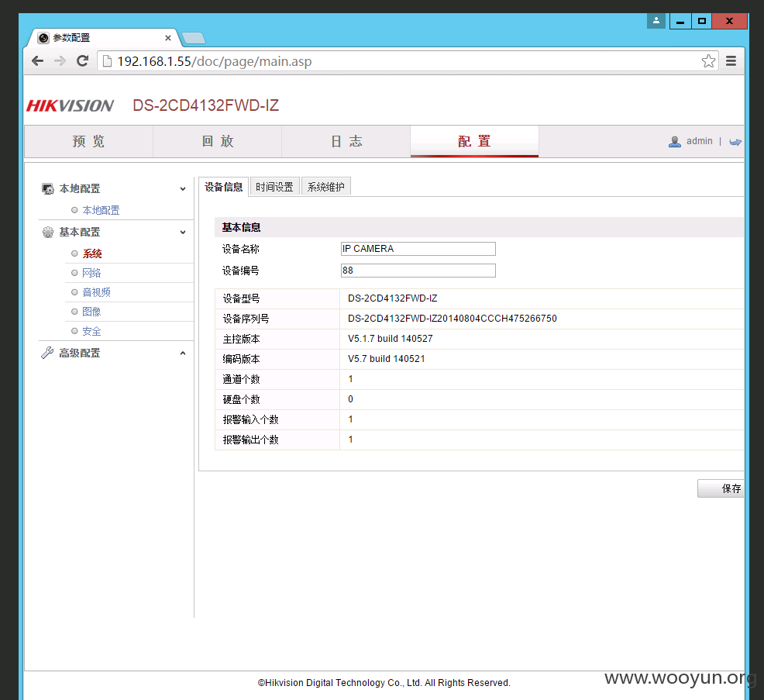Click the 保存 save button
Image resolution: width=764 pixels, height=700 pixels.
pos(721,488)
